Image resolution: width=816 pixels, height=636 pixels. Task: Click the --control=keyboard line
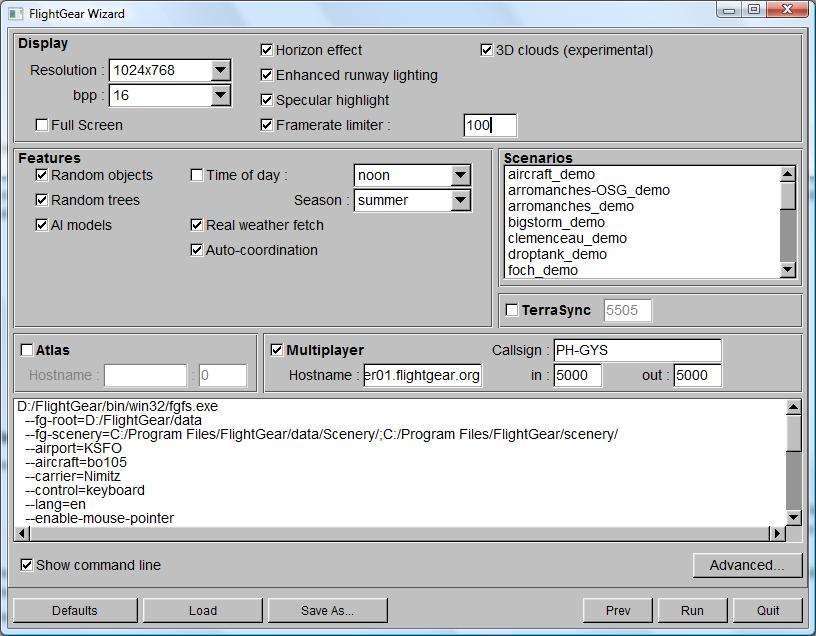click(85, 490)
